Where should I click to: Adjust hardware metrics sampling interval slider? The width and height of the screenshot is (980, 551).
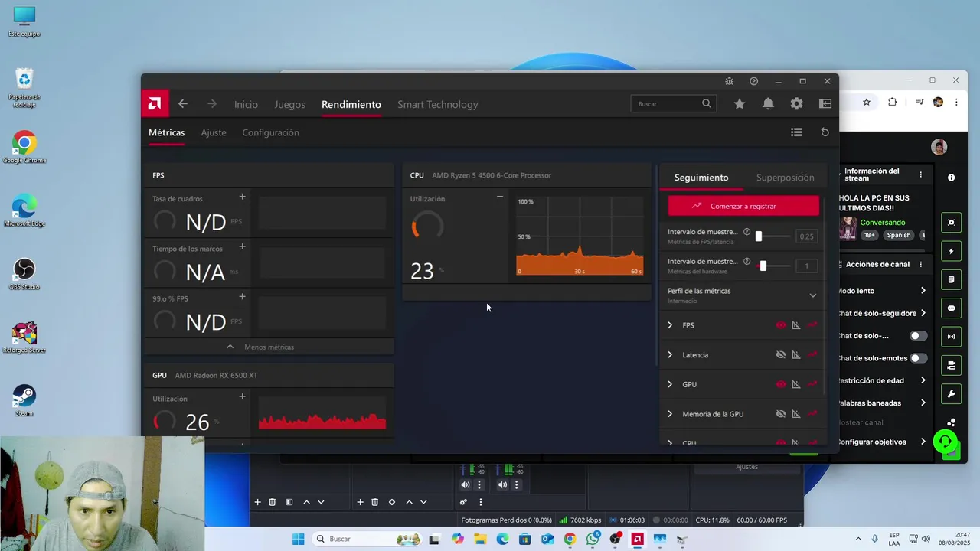(x=763, y=266)
